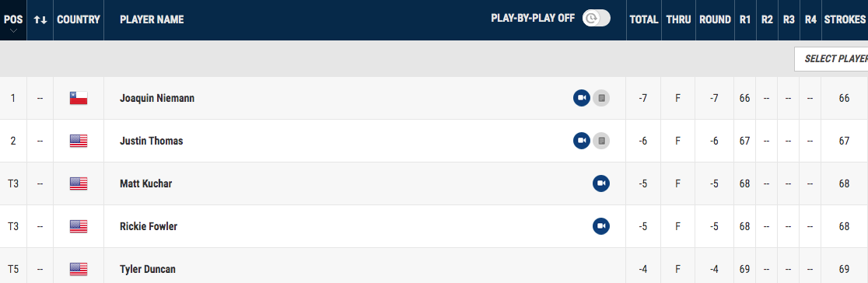Sort leaderboard by Total header
868x283 pixels.
(x=644, y=19)
